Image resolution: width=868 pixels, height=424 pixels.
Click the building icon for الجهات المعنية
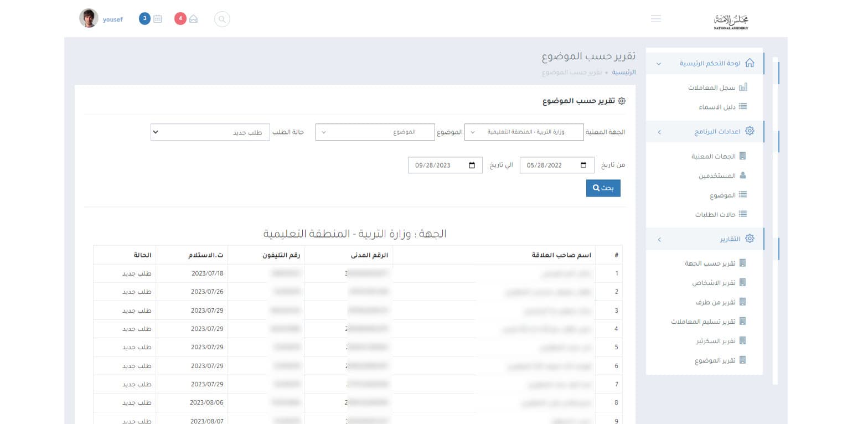pyautogui.click(x=743, y=156)
